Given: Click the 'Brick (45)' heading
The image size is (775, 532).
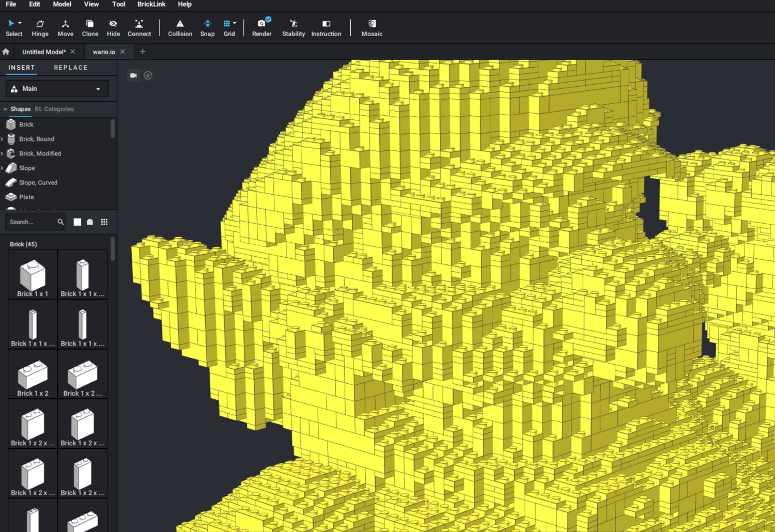Looking at the screenshot, I should [23, 244].
